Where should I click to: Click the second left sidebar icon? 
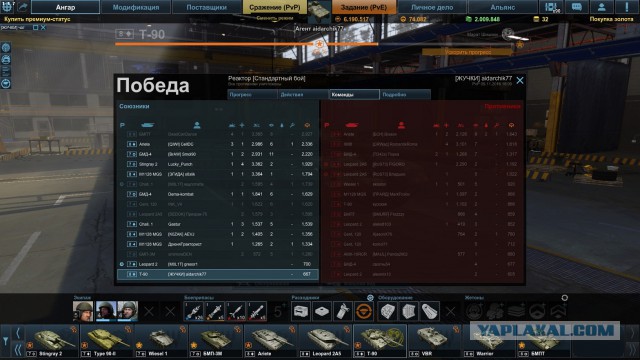[6, 60]
